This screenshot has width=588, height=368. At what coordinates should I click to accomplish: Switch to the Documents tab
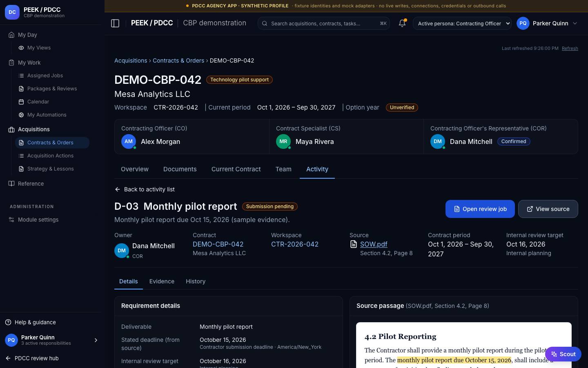[x=180, y=169]
